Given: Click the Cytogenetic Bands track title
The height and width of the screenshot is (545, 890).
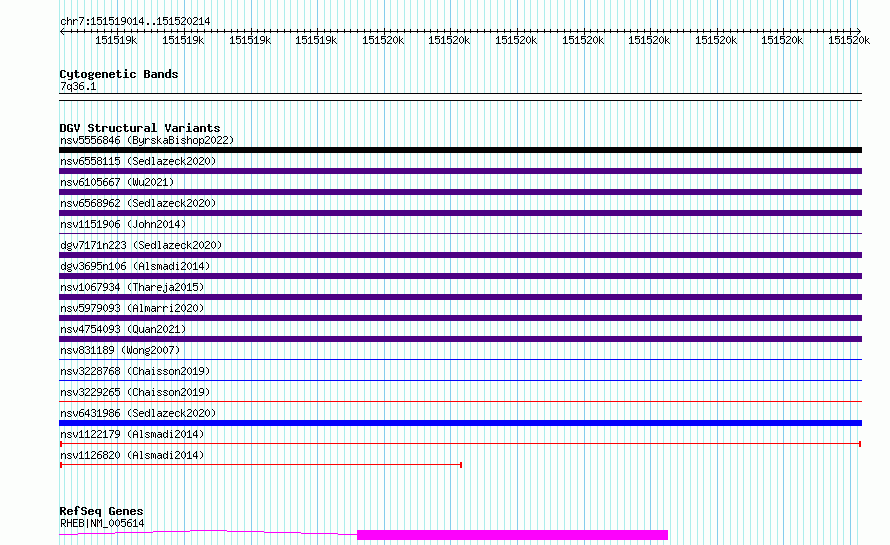Looking at the screenshot, I should (x=119, y=74).
